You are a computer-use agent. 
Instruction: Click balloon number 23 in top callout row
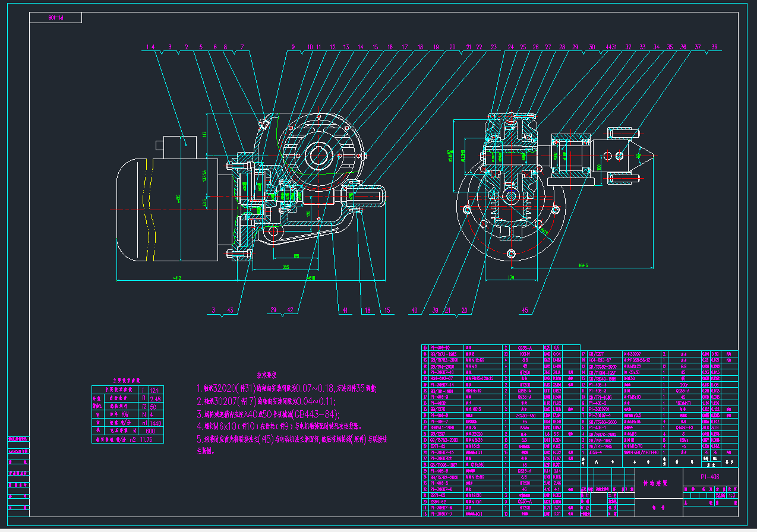[x=494, y=46]
